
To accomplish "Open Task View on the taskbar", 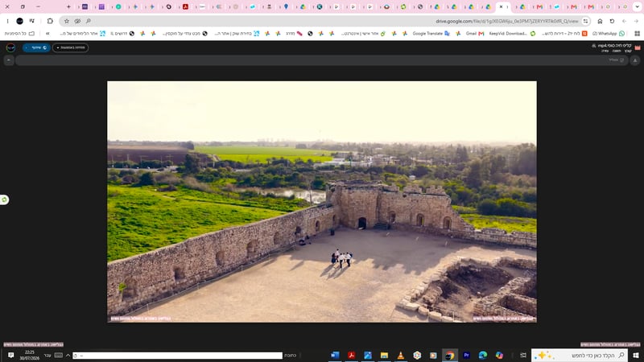I will point(523,355).
